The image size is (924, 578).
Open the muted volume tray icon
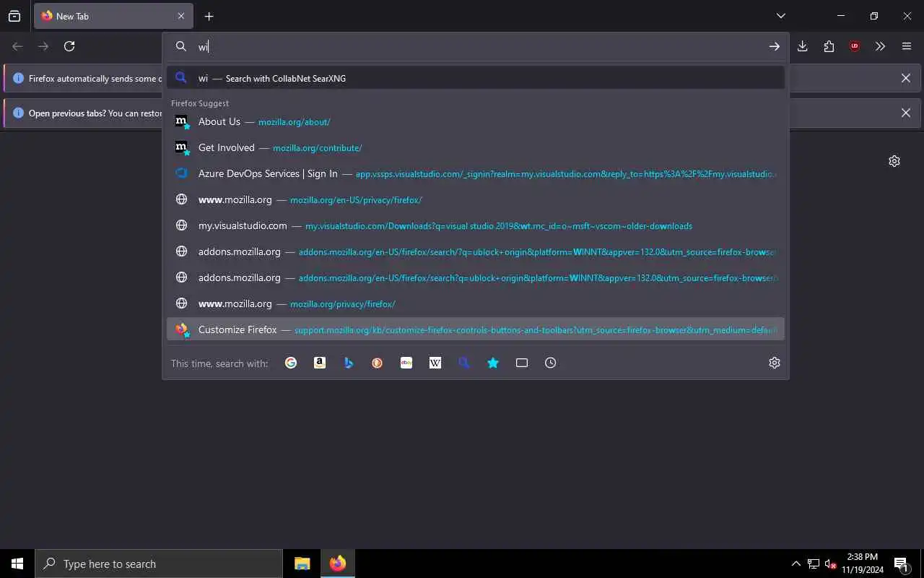(x=831, y=564)
